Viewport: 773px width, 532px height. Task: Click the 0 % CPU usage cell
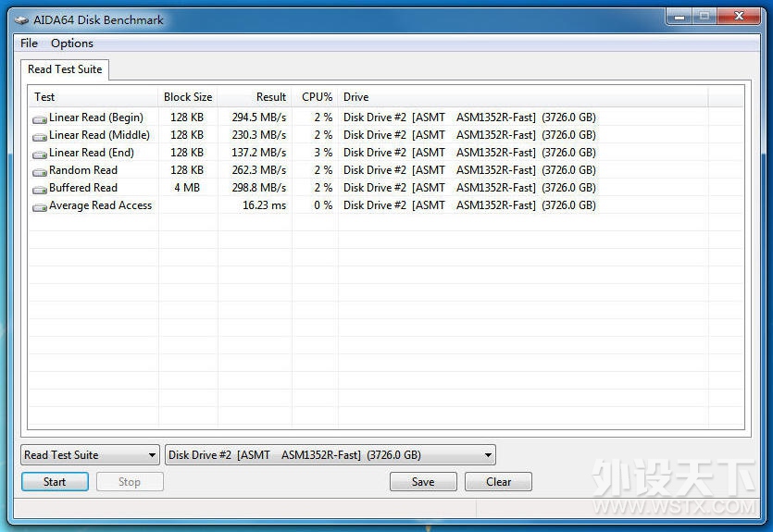pyautogui.click(x=323, y=205)
